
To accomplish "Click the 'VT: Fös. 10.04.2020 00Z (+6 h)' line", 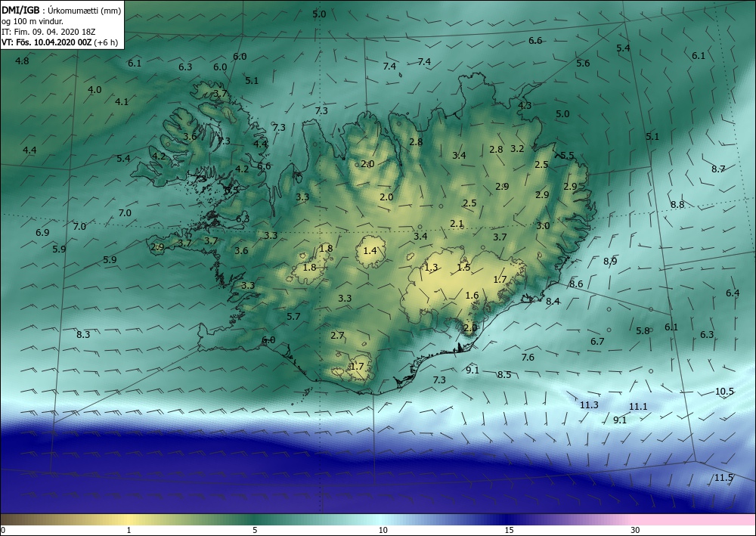I will tap(59, 42).
